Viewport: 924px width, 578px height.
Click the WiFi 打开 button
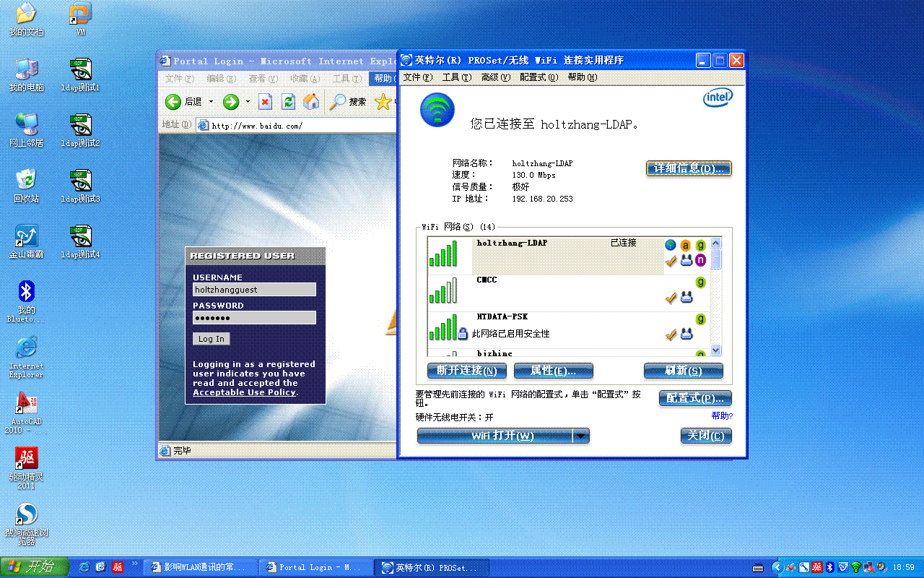click(494, 436)
